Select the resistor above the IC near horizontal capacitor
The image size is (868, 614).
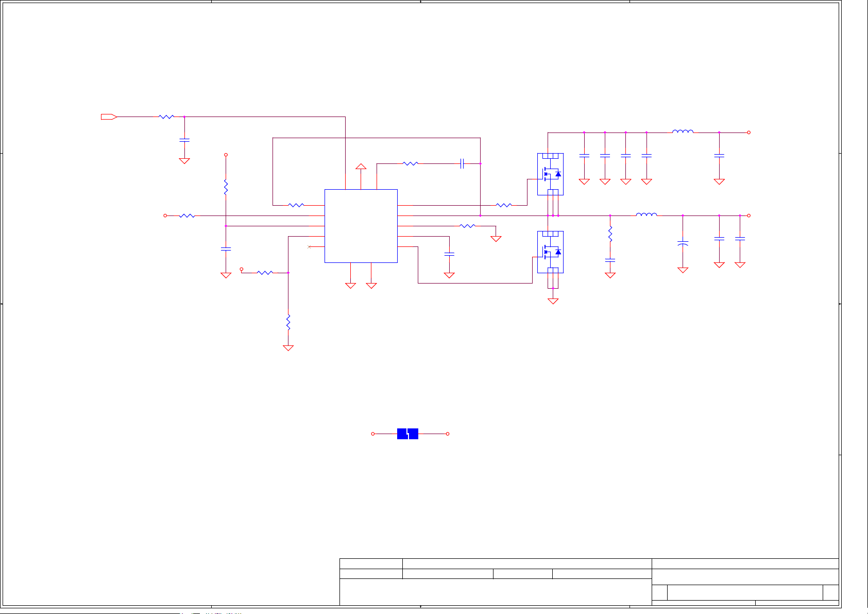pyautogui.click(x=410, y=163)
